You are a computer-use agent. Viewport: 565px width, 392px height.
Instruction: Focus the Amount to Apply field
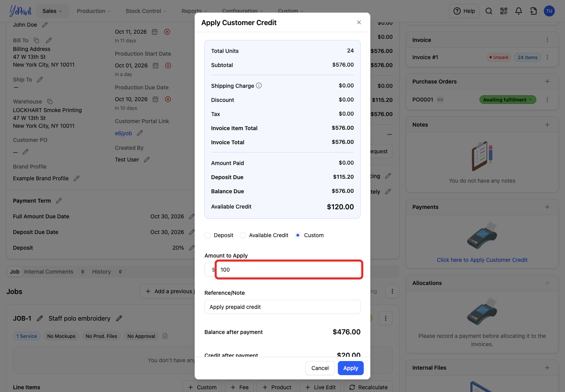288,270
